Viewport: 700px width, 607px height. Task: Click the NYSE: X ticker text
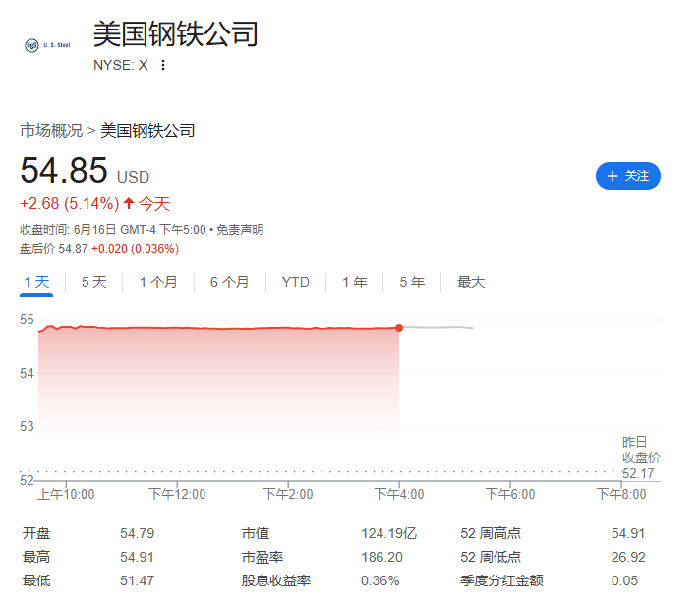121,65
